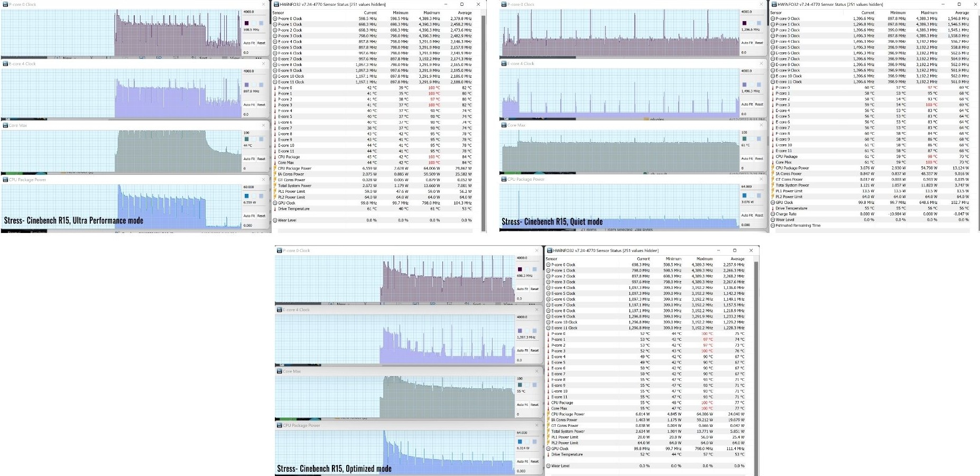This screenshot has width=980, height=476.
Task: Click 'CPU Package Power' graph title in Optimized screenshot
Action: [x=301, y=425]
